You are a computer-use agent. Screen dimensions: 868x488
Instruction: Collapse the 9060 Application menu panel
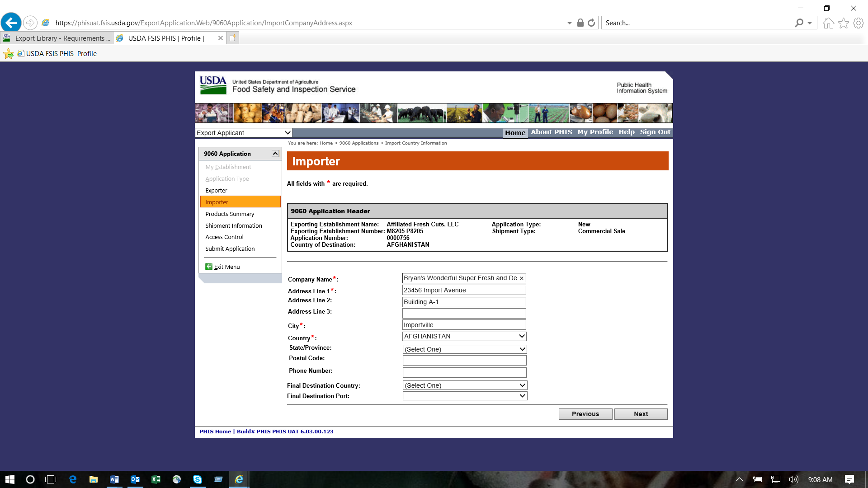click(x=275, y=154)
